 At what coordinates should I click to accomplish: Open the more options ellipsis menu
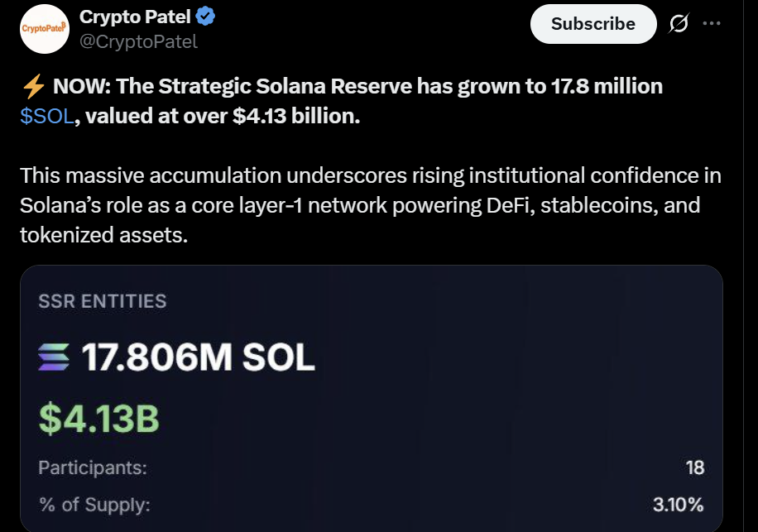point(712,24)
